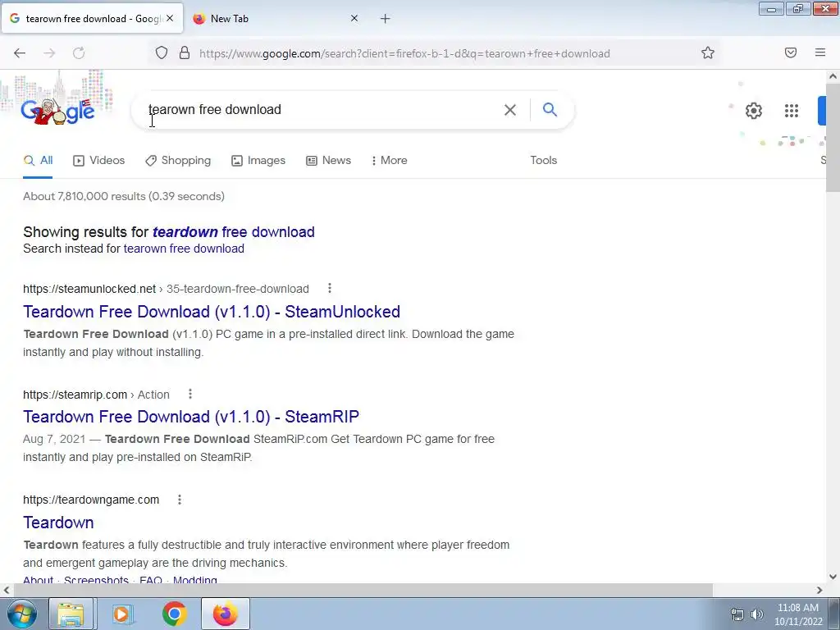Click the taskbar clock and date
The height and width of the screenshot is (630, 840).
798,614
